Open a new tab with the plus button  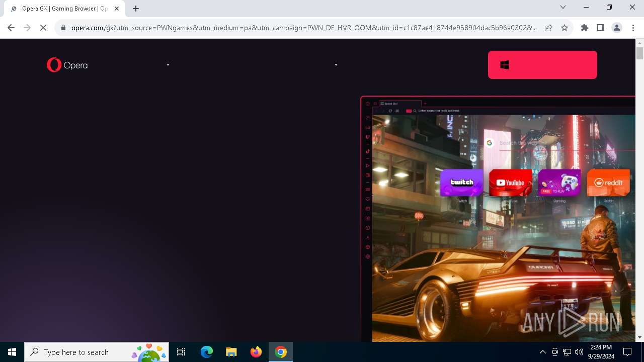pyautogui.click(x=136, y=9)
